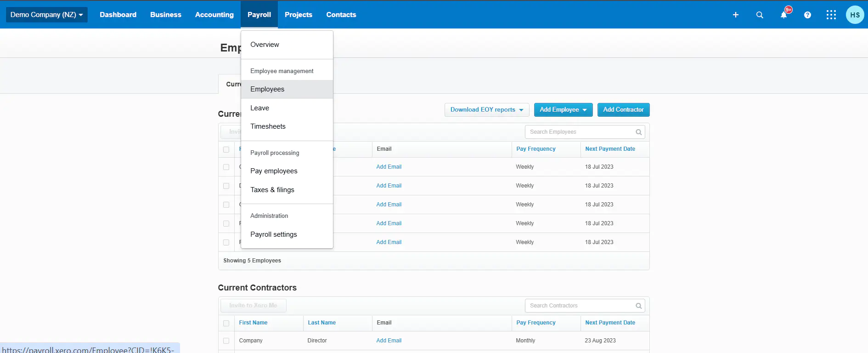Click the Add Contractor button
The width and height of the screenshot is (868, 353).
click(623, 110)
